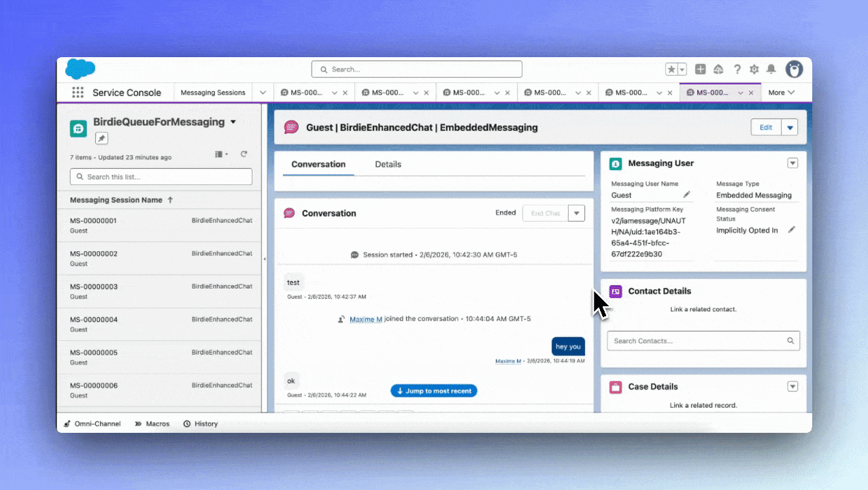Open Global Actions plus icon

[700, 69]
